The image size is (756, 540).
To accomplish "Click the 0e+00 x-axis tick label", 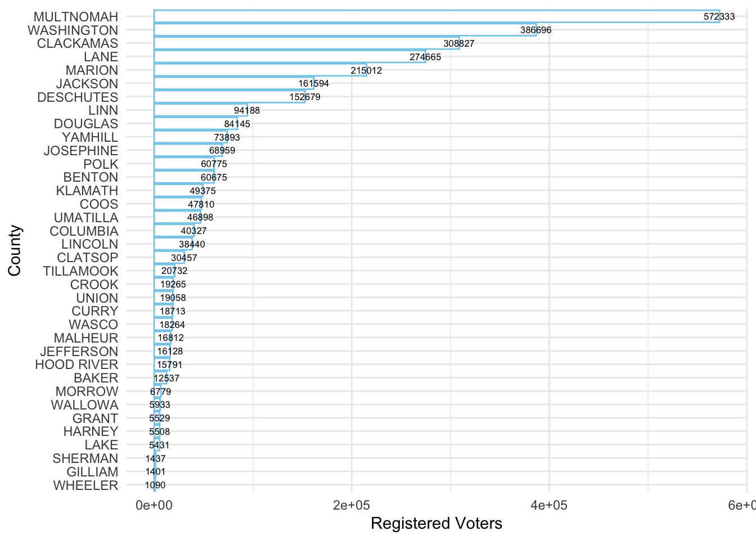I will point(154,505).
